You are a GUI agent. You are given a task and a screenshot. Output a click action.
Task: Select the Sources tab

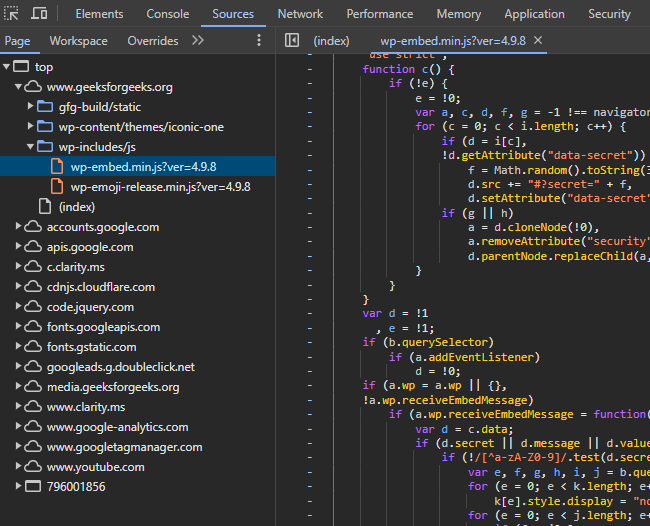click(233, 14)
